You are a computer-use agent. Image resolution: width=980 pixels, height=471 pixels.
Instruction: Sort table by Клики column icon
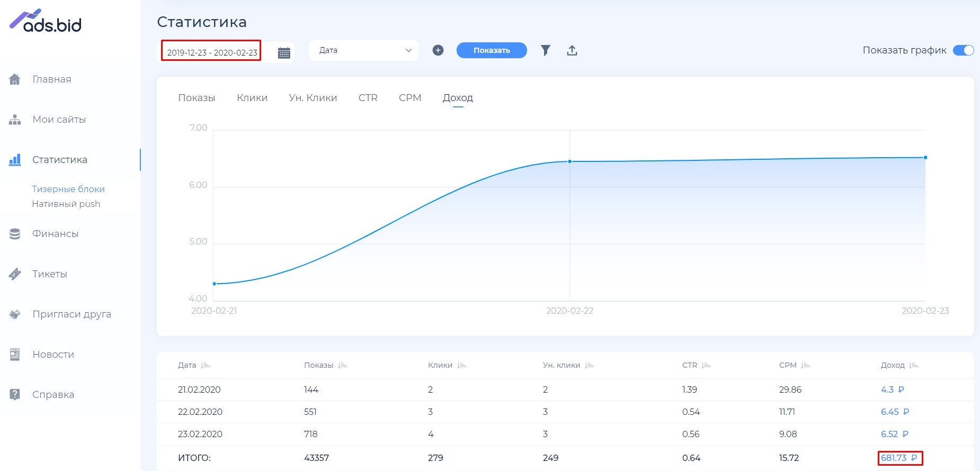tap(462, 366)
